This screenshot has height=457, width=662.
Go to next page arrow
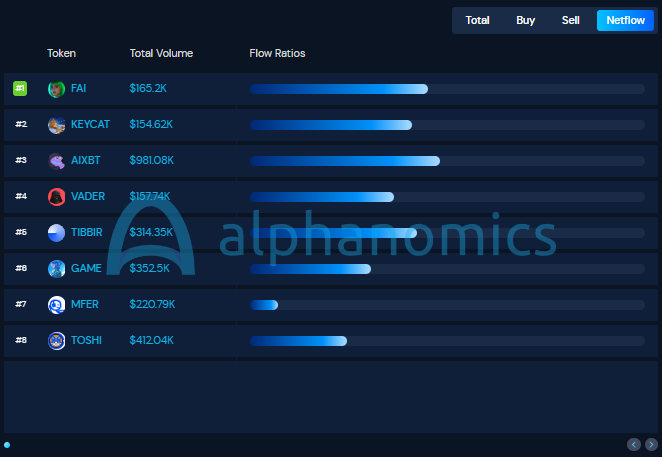651,444
